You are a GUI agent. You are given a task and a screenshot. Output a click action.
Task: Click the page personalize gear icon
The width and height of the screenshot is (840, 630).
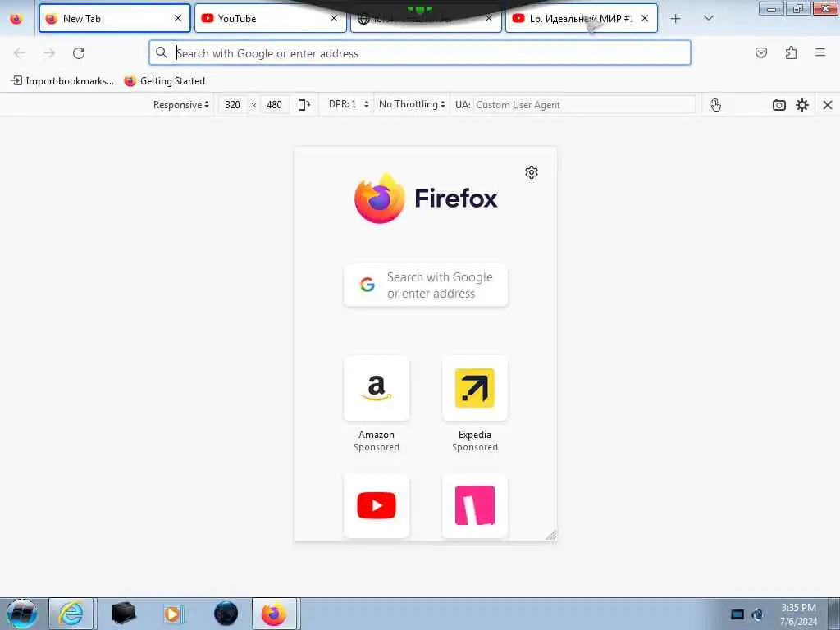coord(532,172)
